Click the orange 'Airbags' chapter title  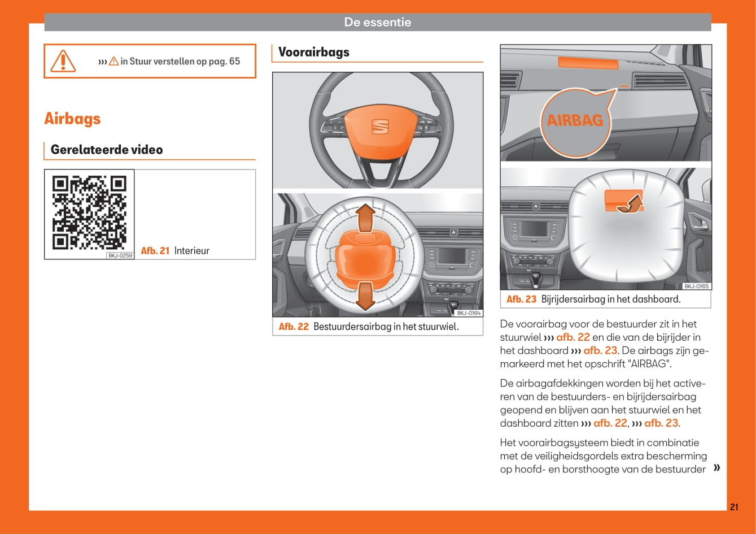[x=72, y=119]
